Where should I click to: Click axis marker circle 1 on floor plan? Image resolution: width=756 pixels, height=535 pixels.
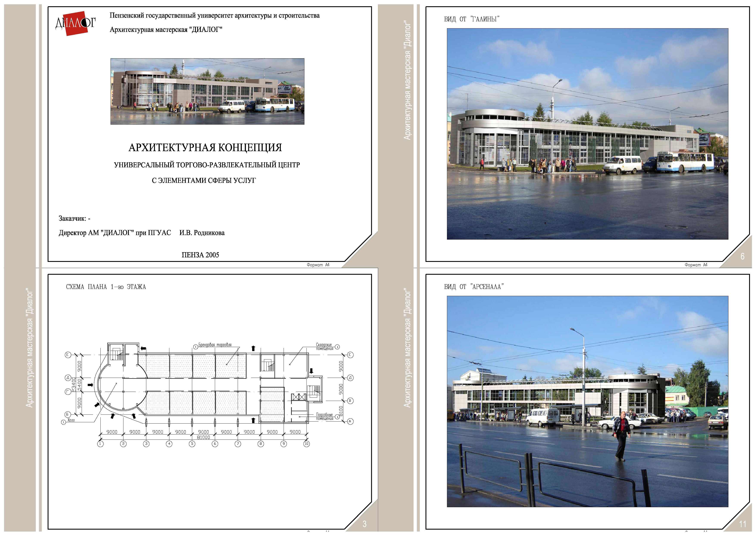coord(100,444)
